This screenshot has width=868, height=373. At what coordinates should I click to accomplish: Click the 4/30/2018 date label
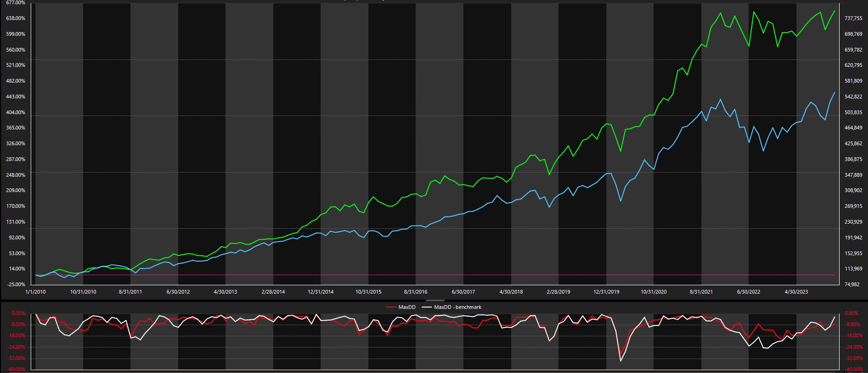click(x=511, y=292)
